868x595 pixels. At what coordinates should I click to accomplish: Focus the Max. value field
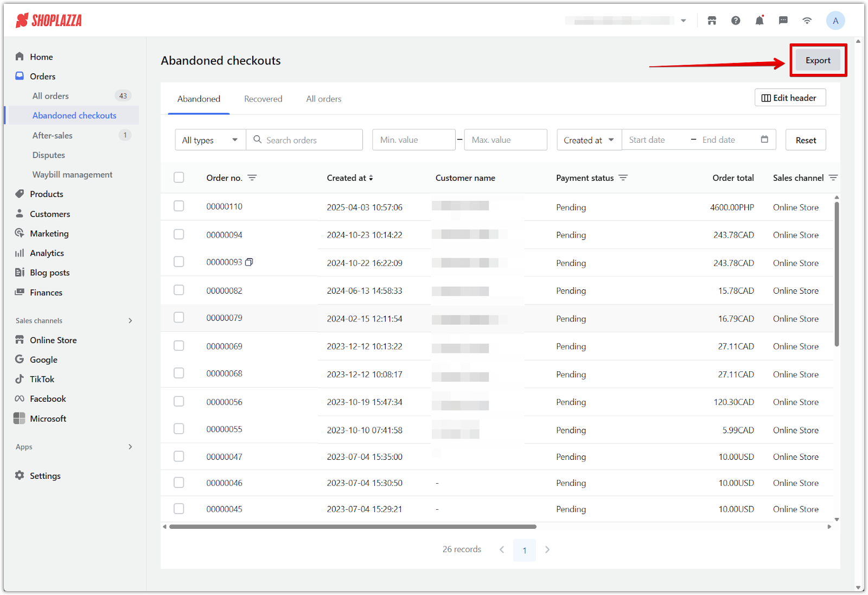506,140
